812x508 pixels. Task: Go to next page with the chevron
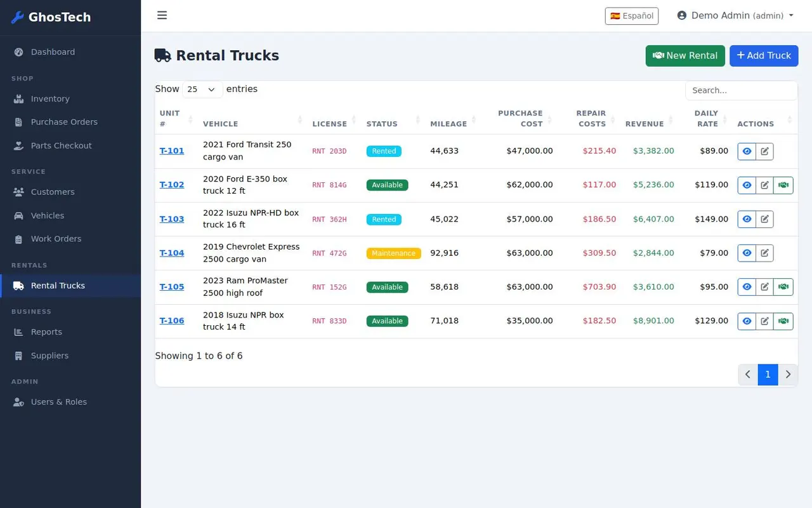pyautogui.click(x=788, y=375)
